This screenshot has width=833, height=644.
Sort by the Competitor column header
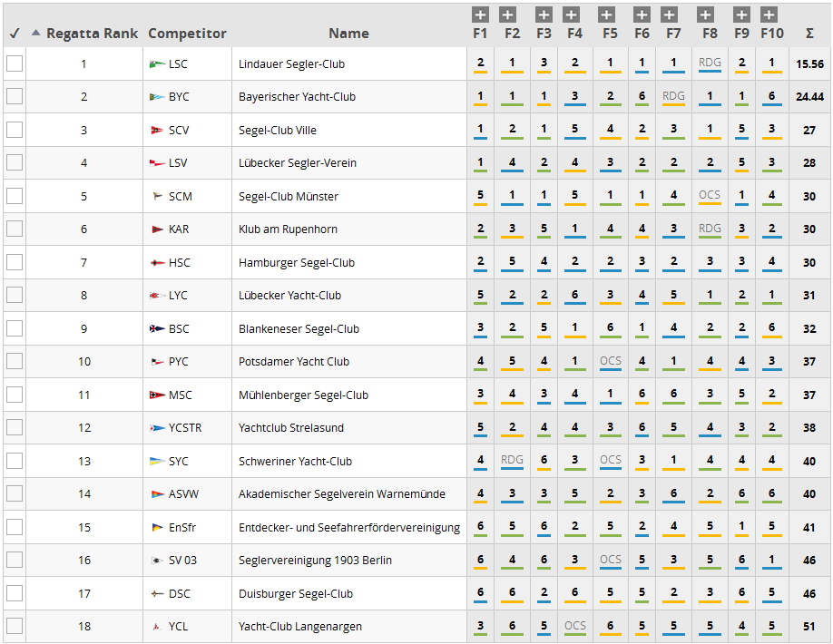pos(187,34)
